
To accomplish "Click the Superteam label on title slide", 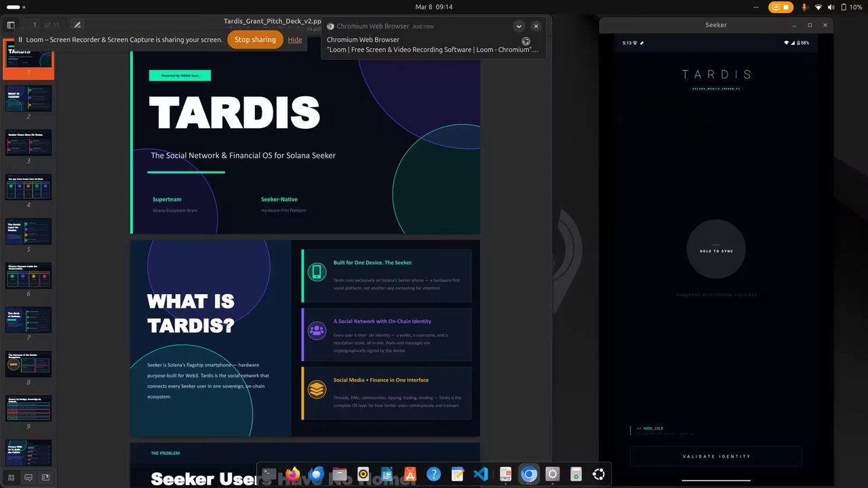I will pyautogui.click(x=167, y=199).
